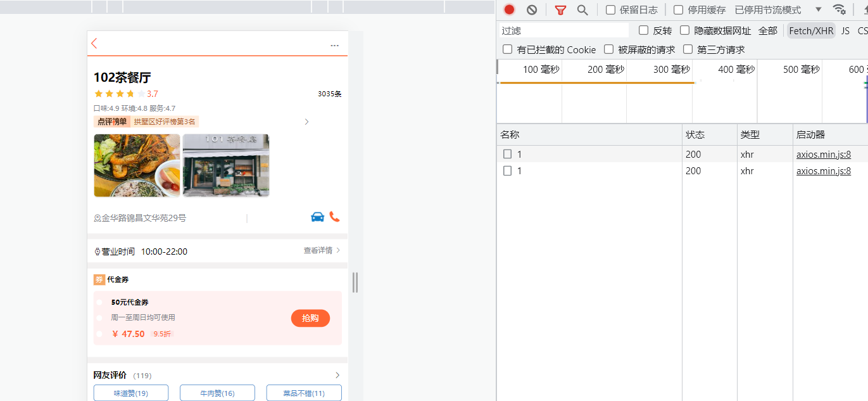The image size is (868, 401).
Task: Click the clock icon by 营业时间
Action: pyautogui.click(x=97, y=251)
